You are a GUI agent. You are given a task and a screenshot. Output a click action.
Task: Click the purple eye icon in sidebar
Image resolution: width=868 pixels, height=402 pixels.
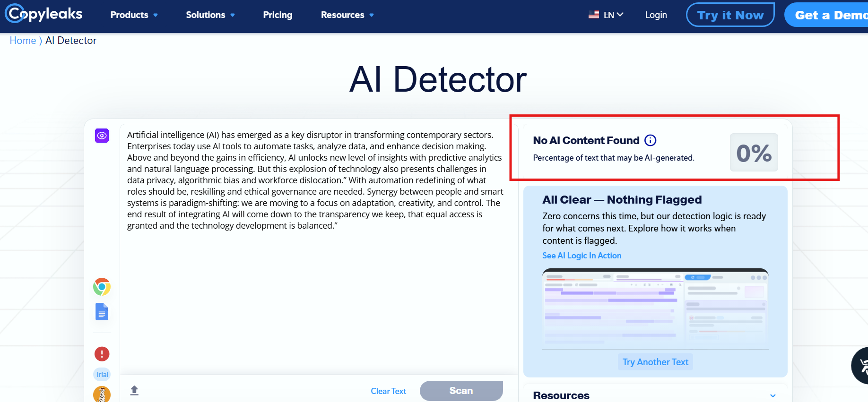pyautogui.click(x=102, y=136)
